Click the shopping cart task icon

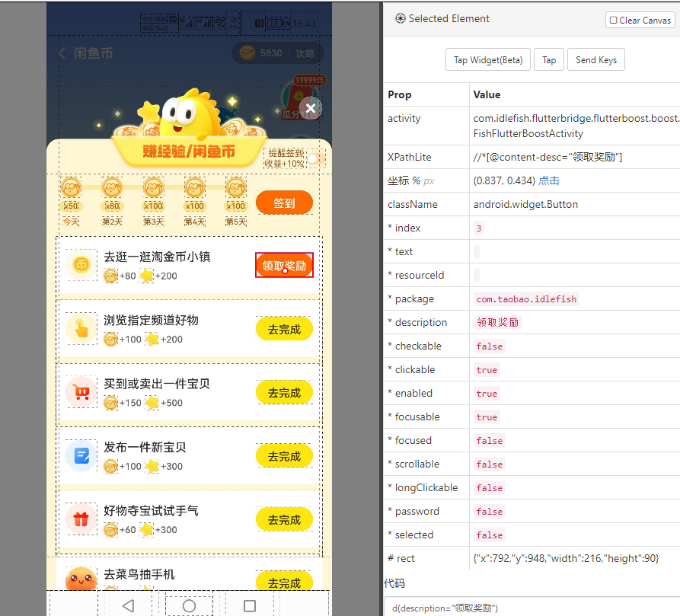81,392
